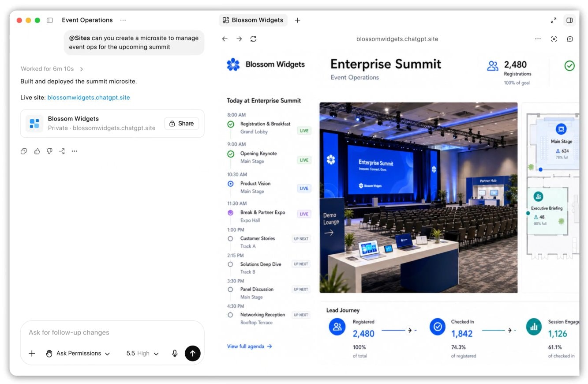Viewport: 588px width, 384px height.
Task: Select the Main Stage room icon on floor plan
Action: (x=561, y=129)
